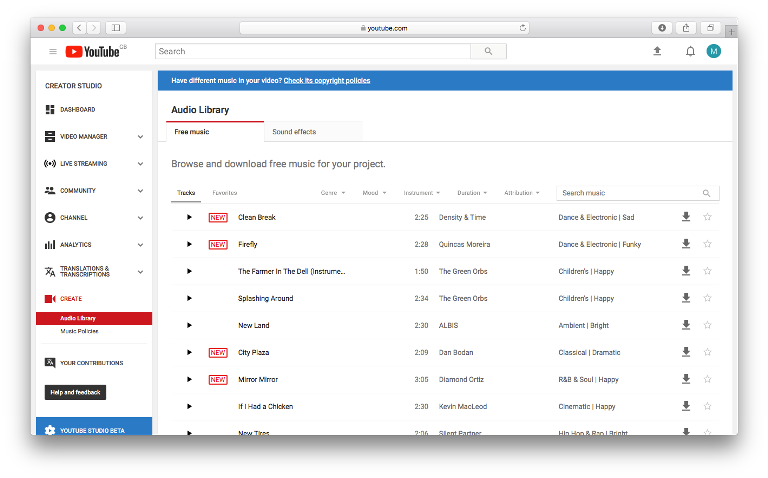This screenshot has width=768, height=478.
Task: Download the City Plaza track
Action: pyautogui.click(x=686, y=352)
